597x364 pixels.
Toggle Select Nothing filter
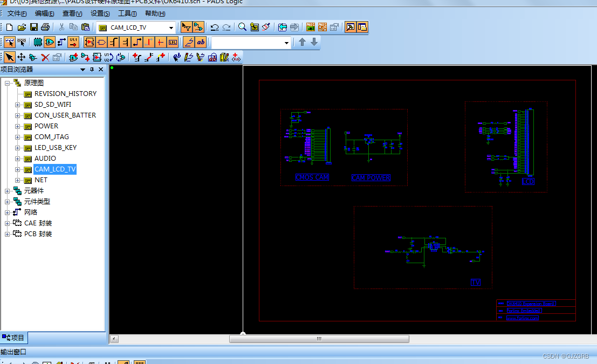tap(22, 42)
